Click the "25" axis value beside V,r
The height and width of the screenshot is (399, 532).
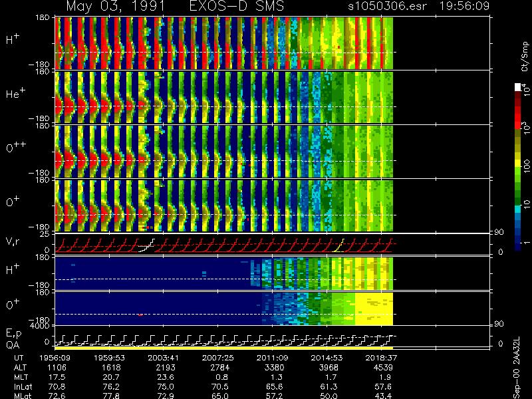[46, 234]
